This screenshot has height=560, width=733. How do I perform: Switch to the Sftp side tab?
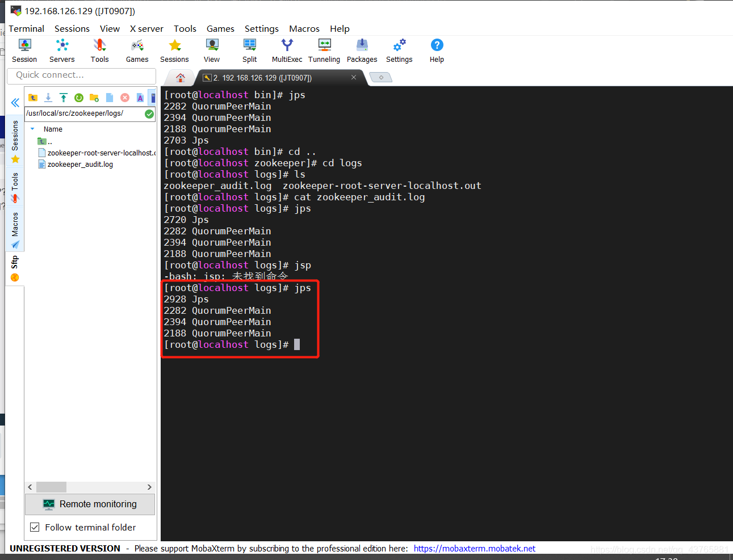pyautogui.click(x=15, y=268)
